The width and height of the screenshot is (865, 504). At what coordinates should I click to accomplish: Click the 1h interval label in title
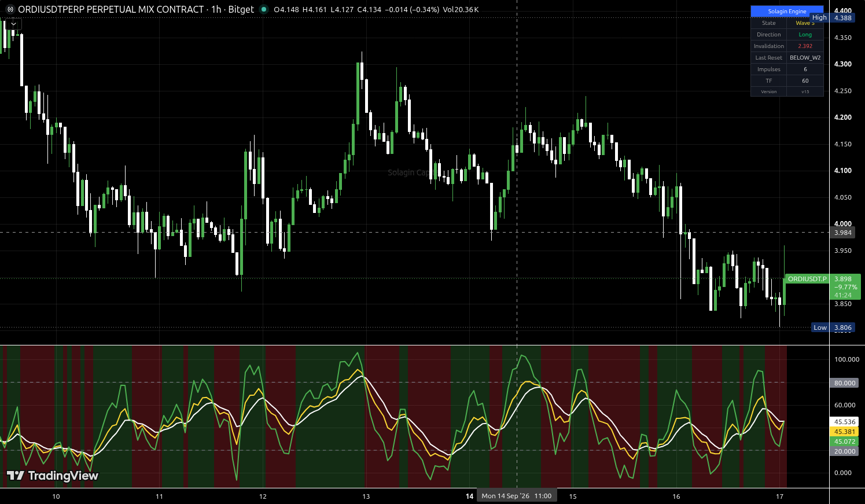[x=216, y=9]
